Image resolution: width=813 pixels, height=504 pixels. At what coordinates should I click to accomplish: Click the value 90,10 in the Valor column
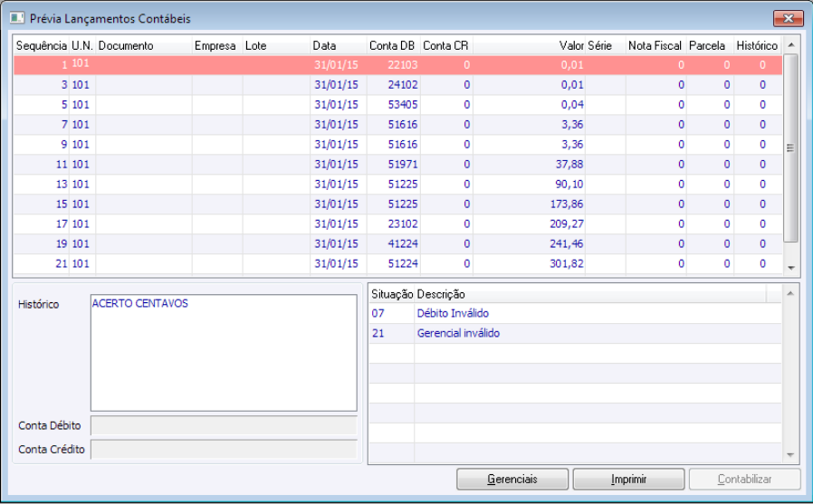click(569, 185)
